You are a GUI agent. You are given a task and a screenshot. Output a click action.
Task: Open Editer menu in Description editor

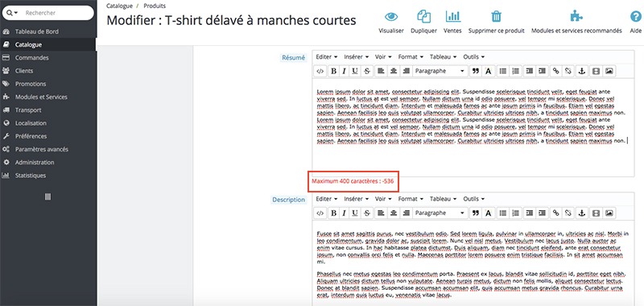326,199
